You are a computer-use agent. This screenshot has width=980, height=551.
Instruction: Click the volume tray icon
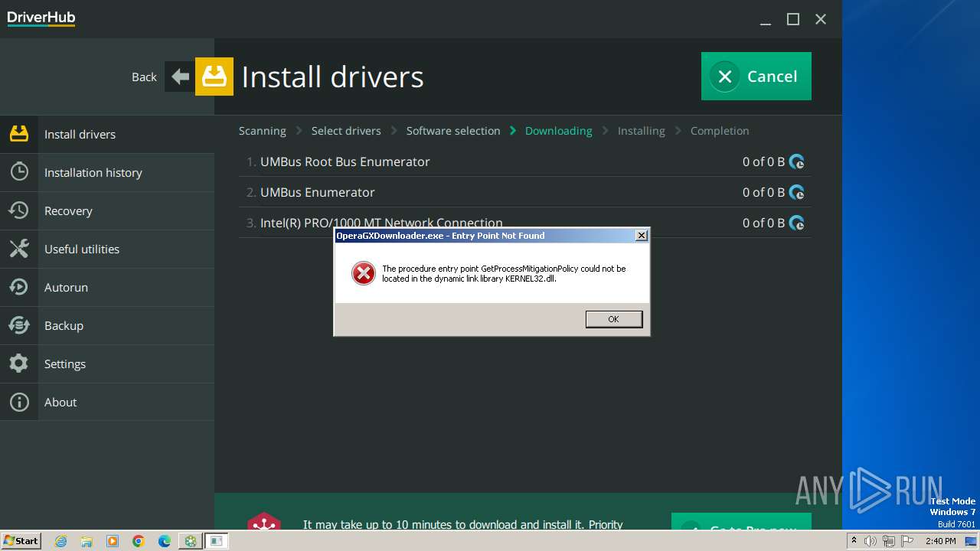pyautogui.click(x=871, y=541)
